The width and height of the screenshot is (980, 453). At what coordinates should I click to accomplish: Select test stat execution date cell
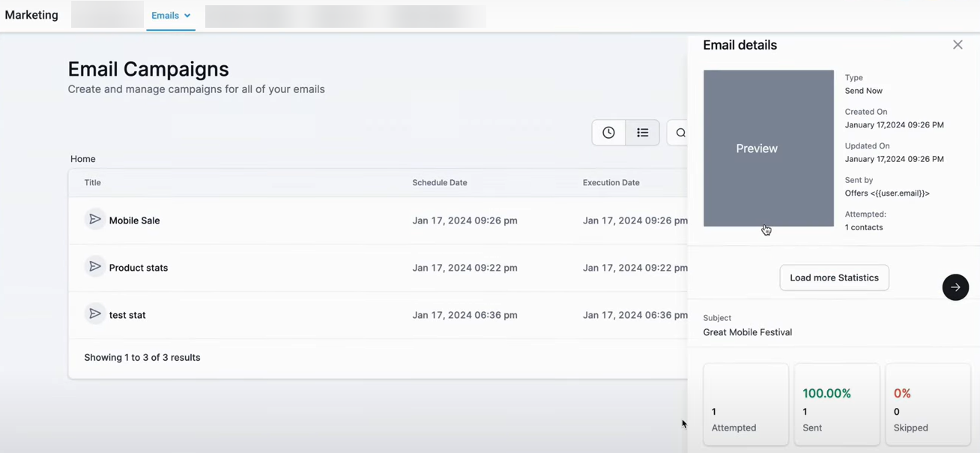click(x=635, y=315)
